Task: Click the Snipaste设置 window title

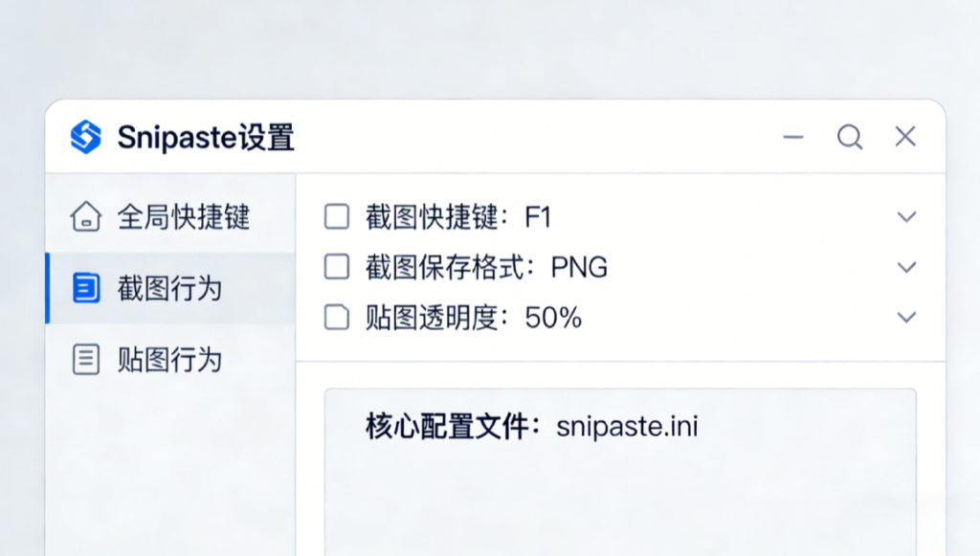Action: (207, 138)
